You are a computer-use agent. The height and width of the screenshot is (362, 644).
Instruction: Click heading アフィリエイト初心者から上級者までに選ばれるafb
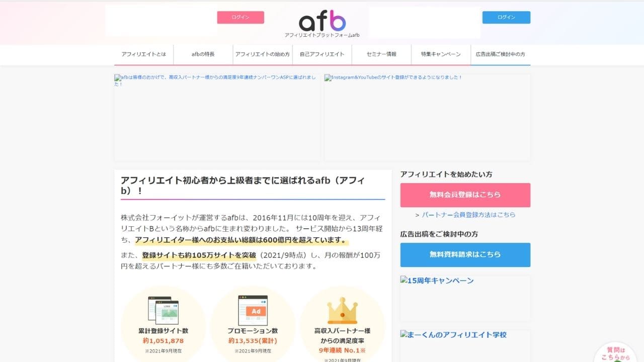pyautogui.click(x=243, y=186)
